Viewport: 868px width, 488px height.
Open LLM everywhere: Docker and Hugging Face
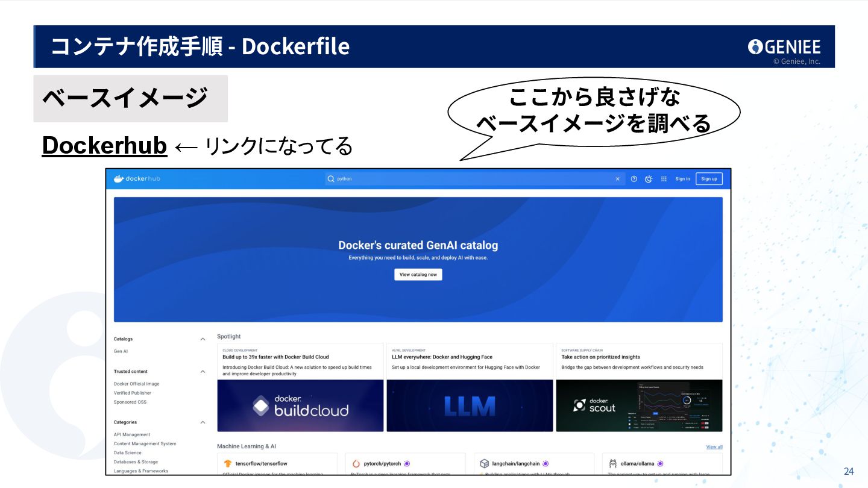click(442, 357)
